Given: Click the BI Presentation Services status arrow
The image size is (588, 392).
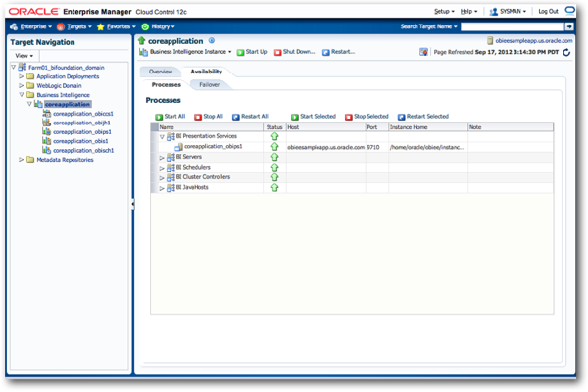Looking at the screenshot, I should tap(274, 136).
